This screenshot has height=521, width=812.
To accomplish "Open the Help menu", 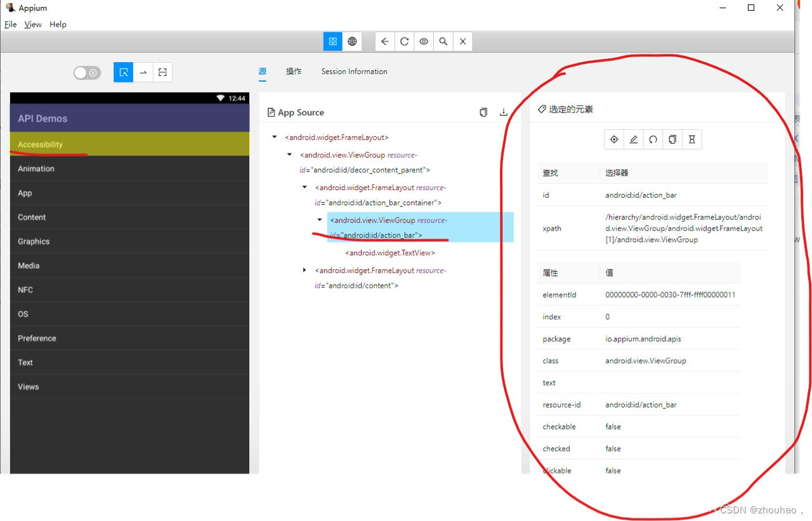I will (x=58, y=24).
